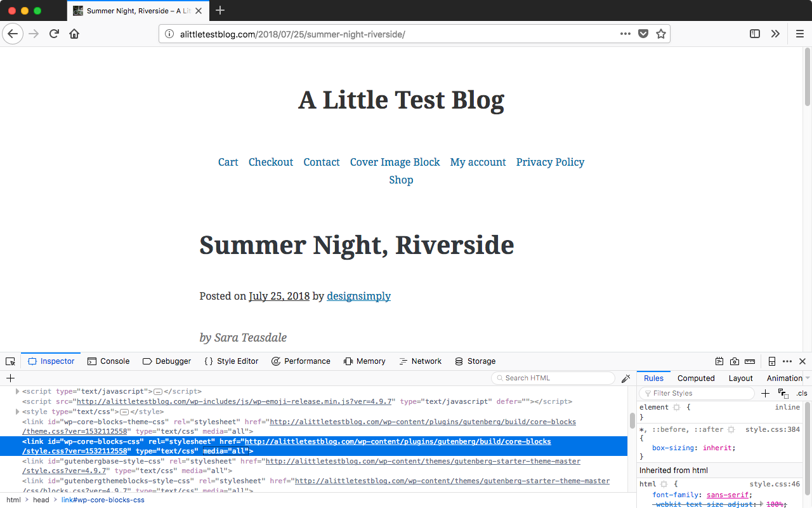Create a new node in the markup

coord(10,378)
